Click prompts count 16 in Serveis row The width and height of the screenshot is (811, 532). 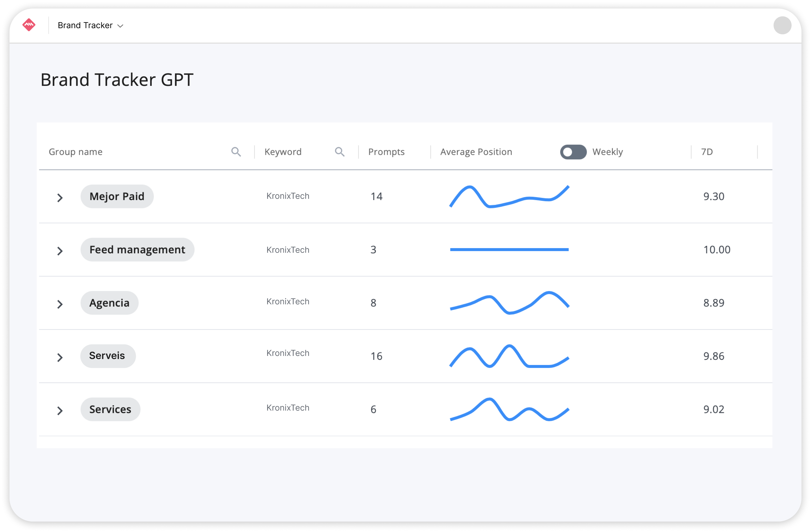coord(377,356)
